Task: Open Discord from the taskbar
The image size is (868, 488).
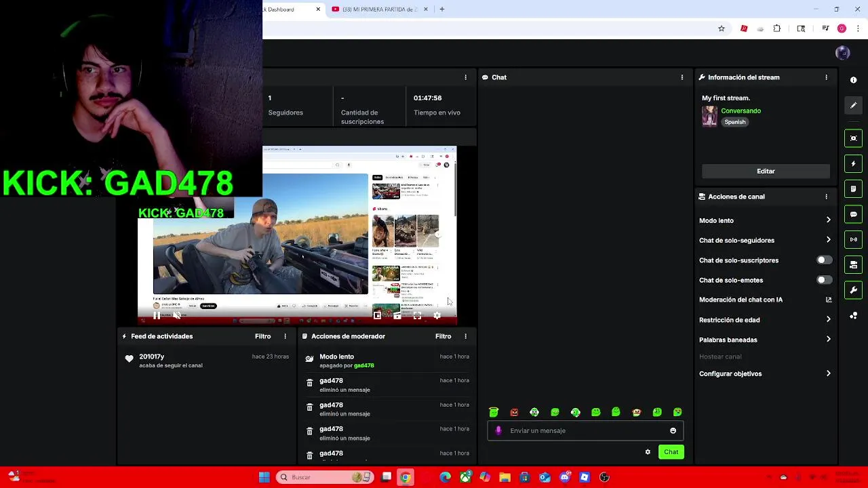Action: [x=565, y=477]
